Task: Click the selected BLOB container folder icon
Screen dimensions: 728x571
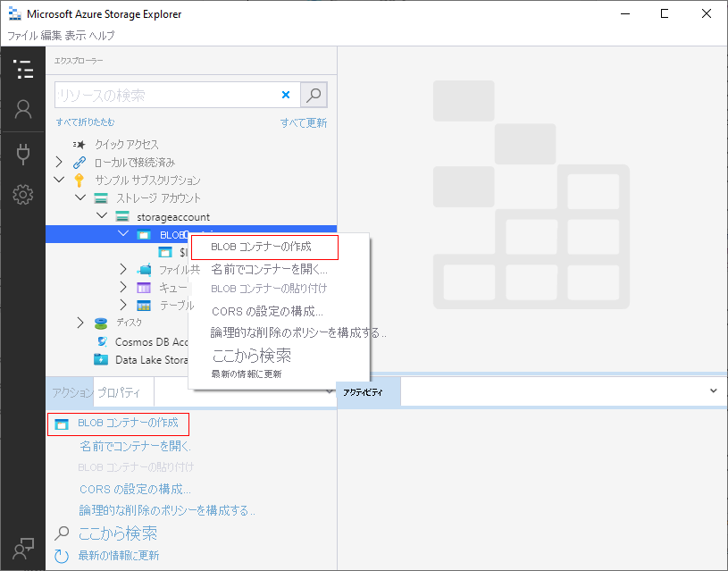Action: coord(144,235)
